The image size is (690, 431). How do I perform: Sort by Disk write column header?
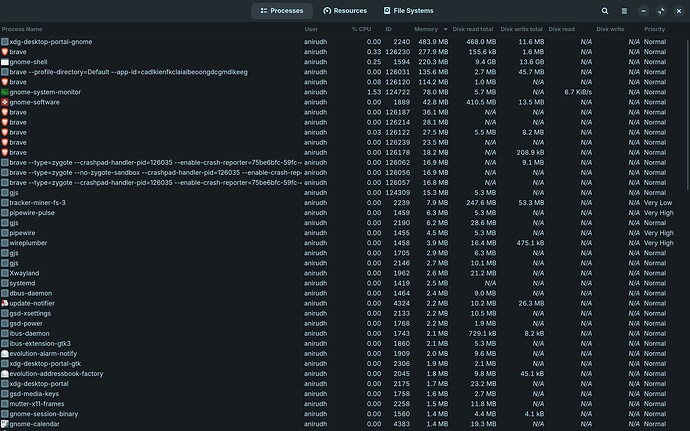(x=610, y=29)
